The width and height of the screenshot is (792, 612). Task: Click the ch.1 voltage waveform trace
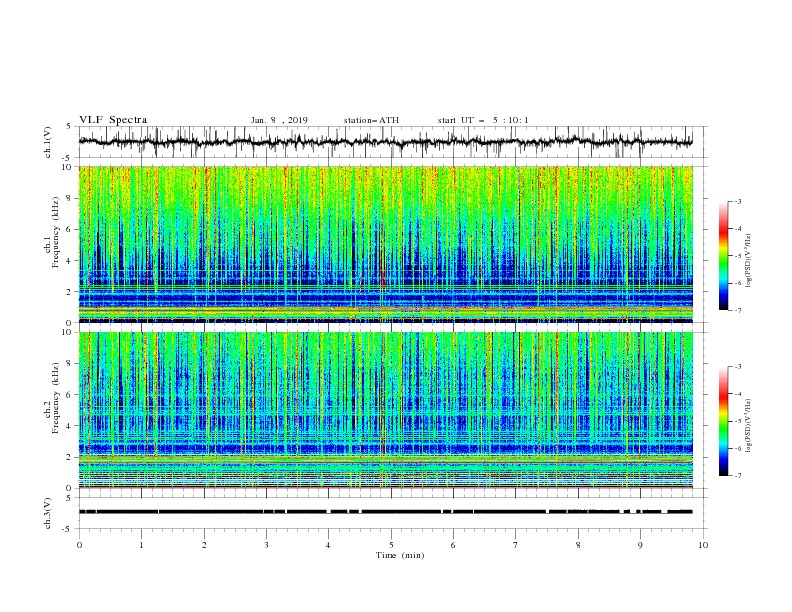pos(385,142)
